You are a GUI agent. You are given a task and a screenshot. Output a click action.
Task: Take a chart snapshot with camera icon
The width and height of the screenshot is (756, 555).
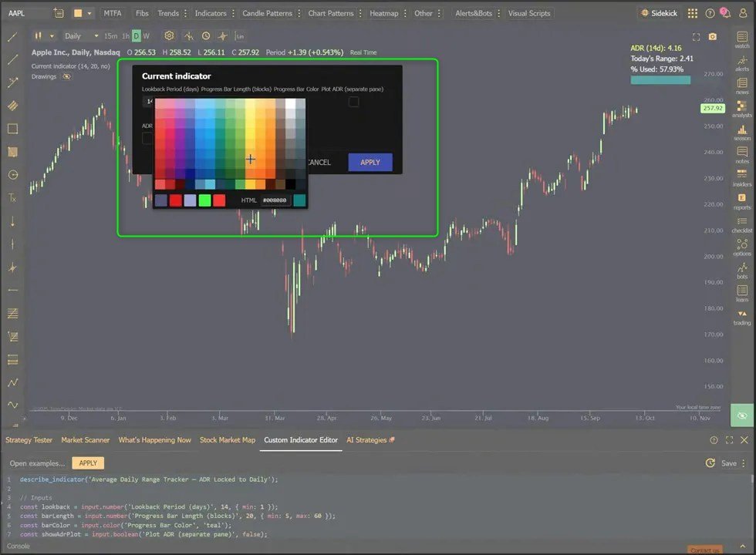(713, 37)
